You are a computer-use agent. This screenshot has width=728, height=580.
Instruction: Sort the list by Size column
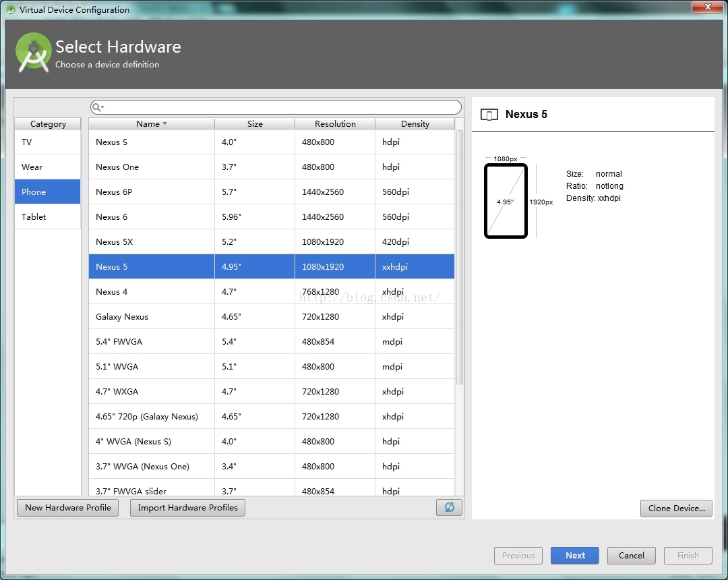(x=255, y=124)
